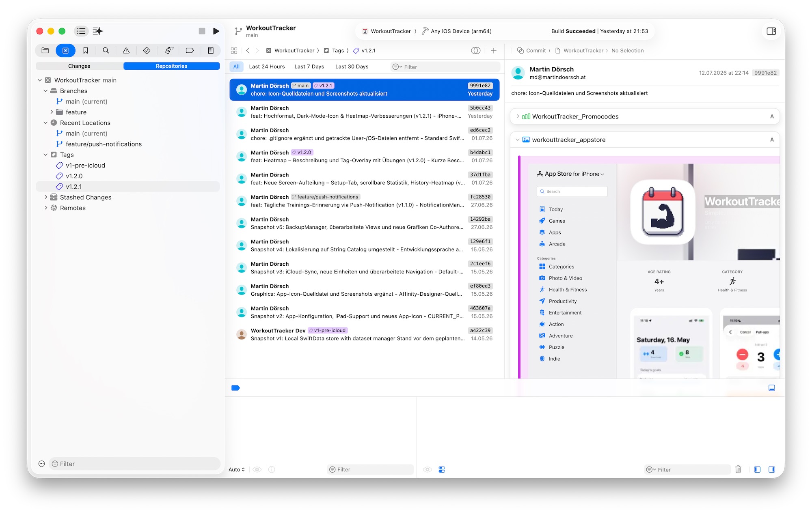This screenshot has width=812, height=514.
Task: Open the Project navigator folder icon
Action: point(45,51)
